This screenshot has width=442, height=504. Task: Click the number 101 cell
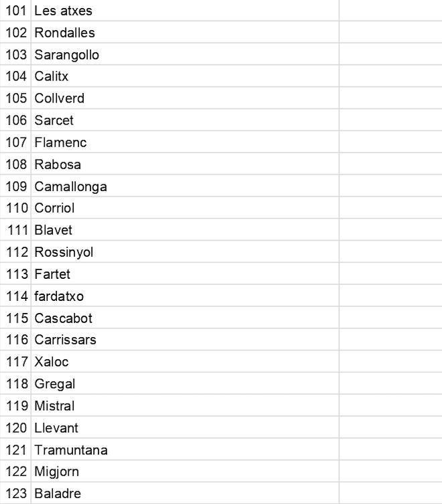[x=15, y=11]
